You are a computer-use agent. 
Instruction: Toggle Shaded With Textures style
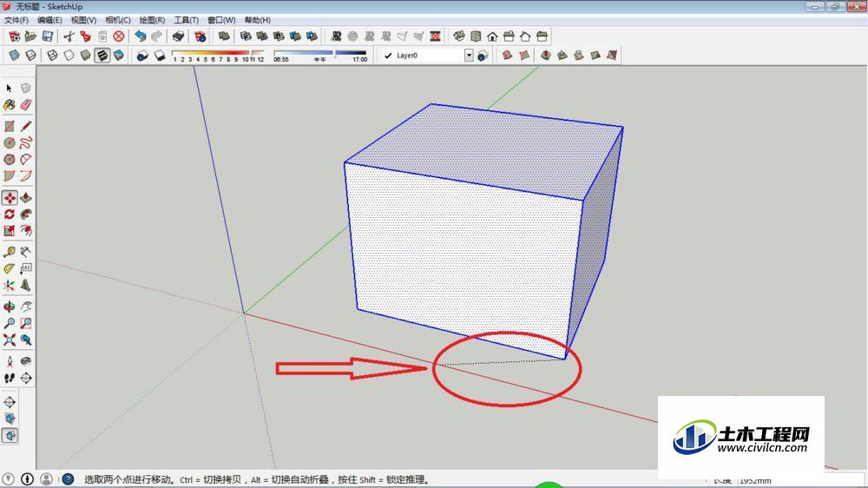click(x=102, y=56)
